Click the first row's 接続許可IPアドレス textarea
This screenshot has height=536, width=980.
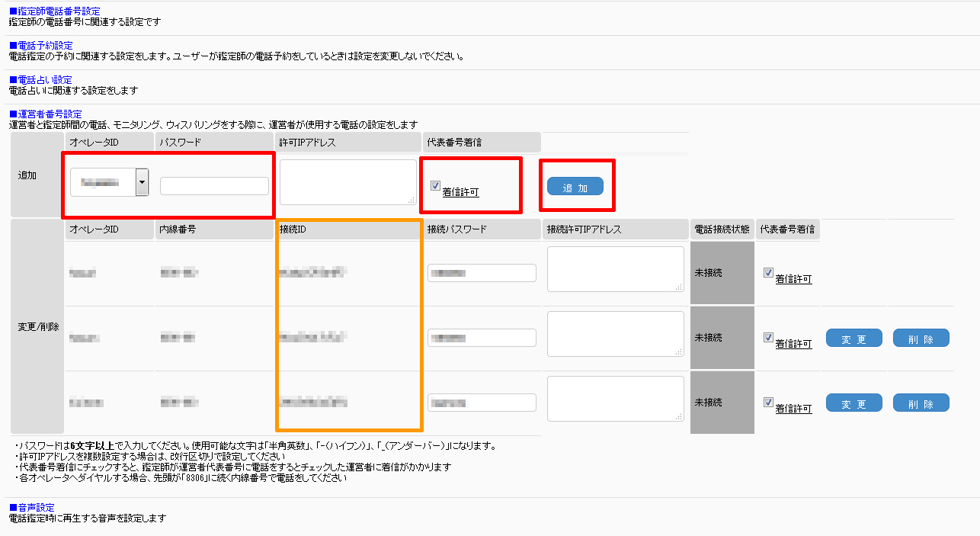[x=615, y=268]
